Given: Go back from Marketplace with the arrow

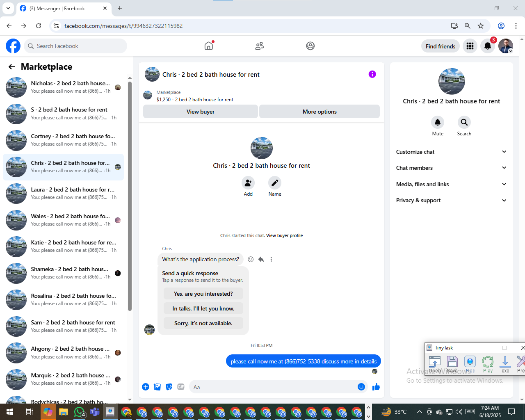Looking at the screenshot, I should point(12,67).
